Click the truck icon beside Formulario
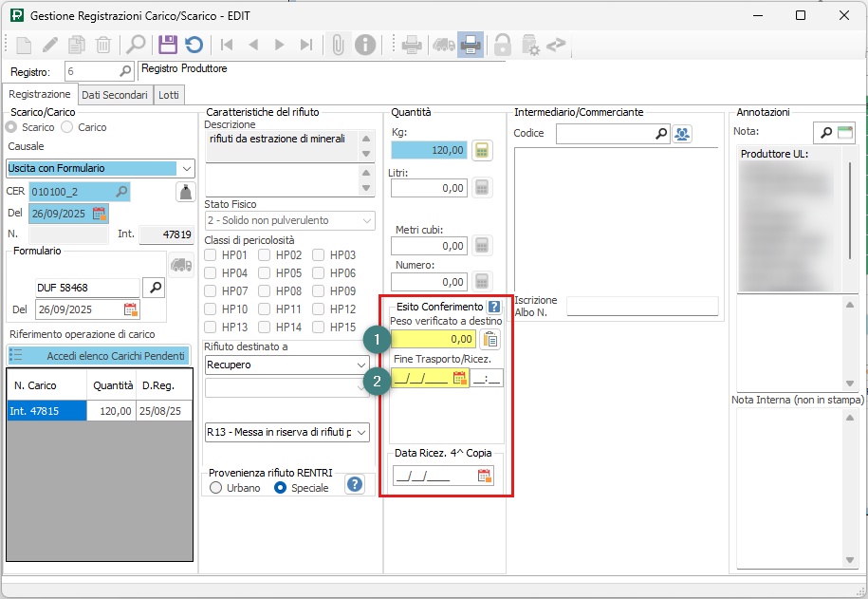 [x=180, y=263]
